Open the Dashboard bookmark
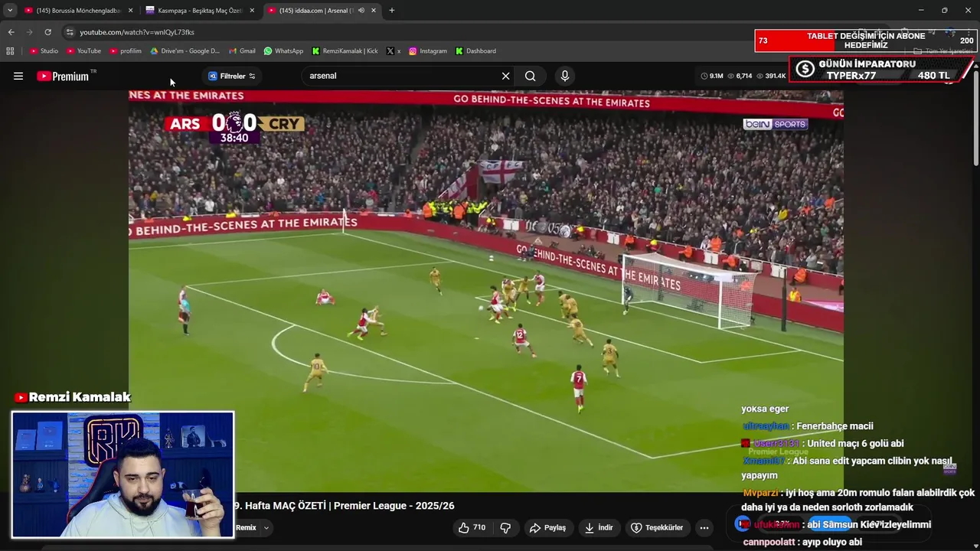Viewport: 980px width, 551px height. 475,51
